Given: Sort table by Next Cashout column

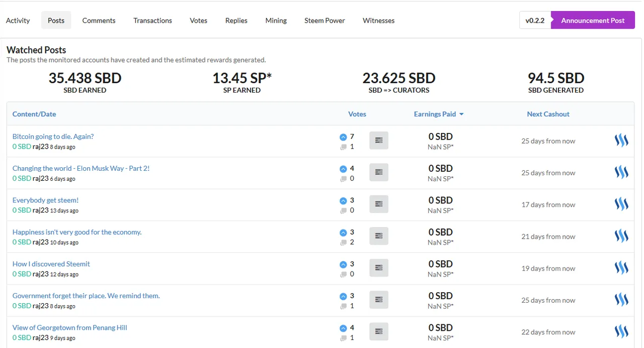Looking at the screenshot, I should (x=548, y=114).
